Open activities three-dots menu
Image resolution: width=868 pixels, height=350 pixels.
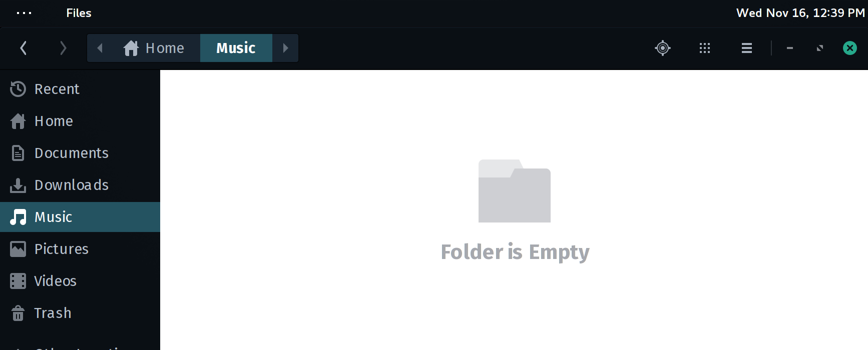[x=24, y=13]
